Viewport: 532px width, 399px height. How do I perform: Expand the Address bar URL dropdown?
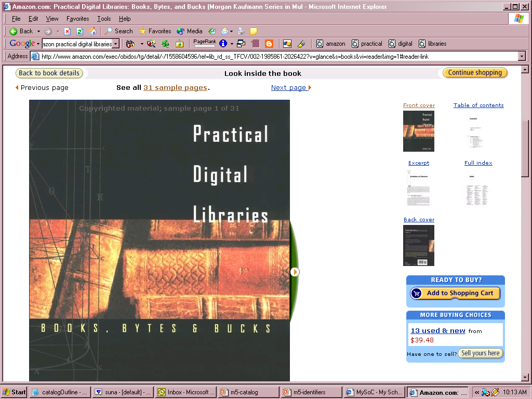pos(522,56)
